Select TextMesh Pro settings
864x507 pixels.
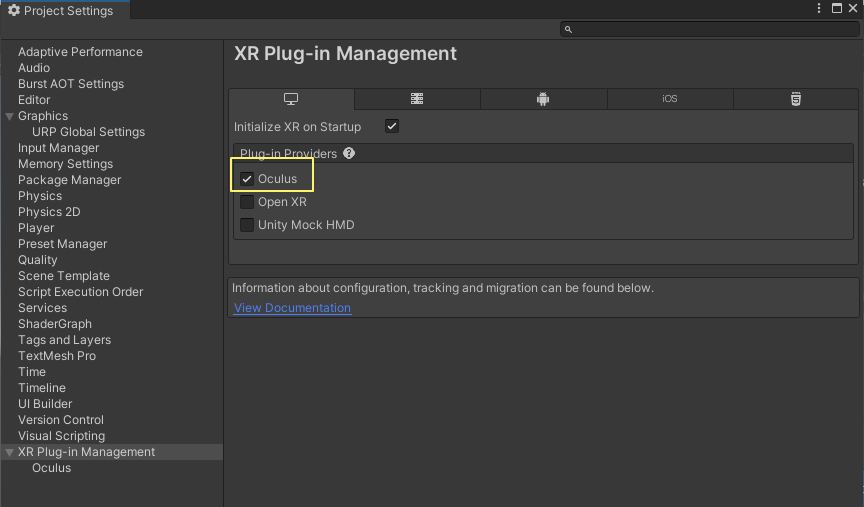pyautogui.click(x=57, y=355)
